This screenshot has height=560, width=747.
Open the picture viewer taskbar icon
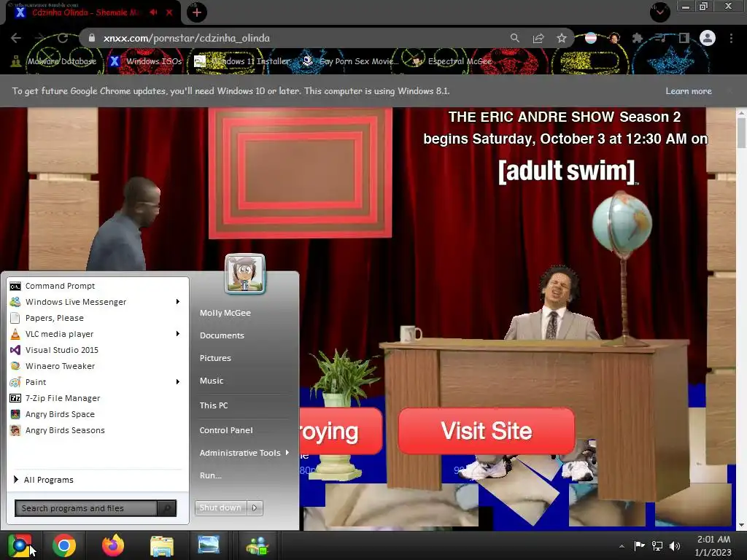(x=209, y=545)
